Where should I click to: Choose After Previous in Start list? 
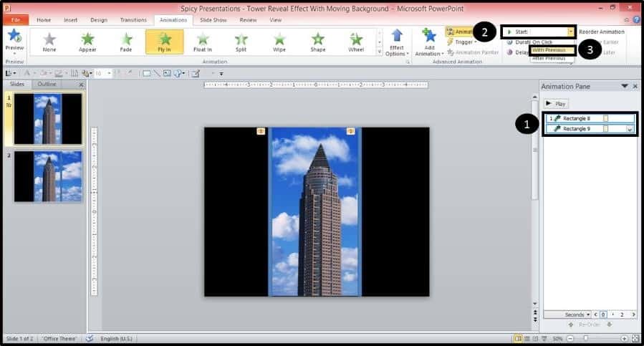pyautogui.click(x=549, y=58)
